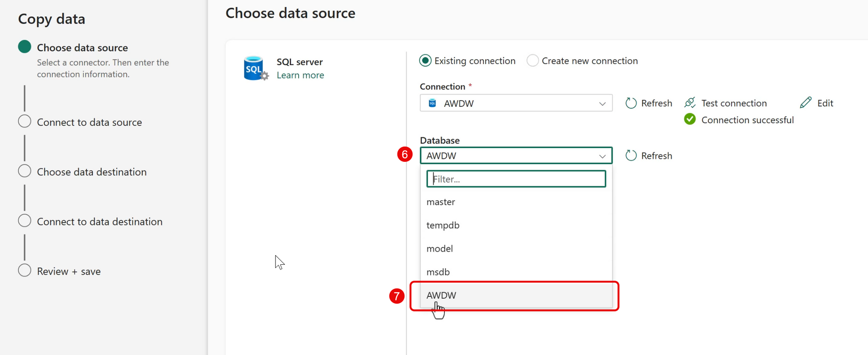Image resolution: width=868 pixels, height=355 pixels.
Task: Click the Edit pencil icon
Action: point(806,103)
